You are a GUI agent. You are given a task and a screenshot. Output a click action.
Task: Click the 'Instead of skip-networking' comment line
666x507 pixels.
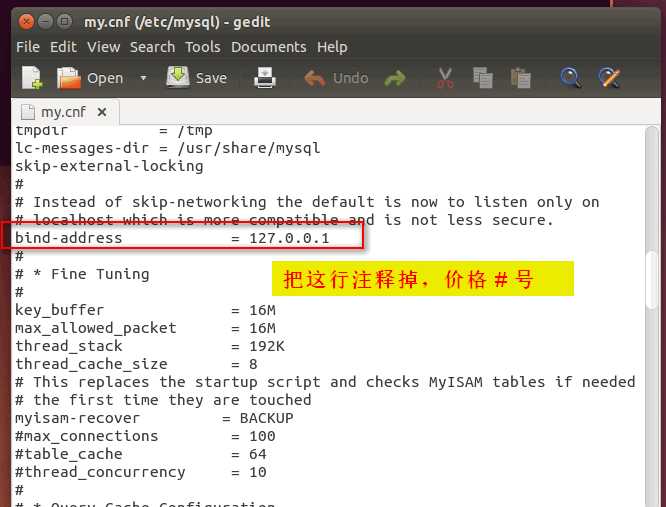(x=307, y=202)
